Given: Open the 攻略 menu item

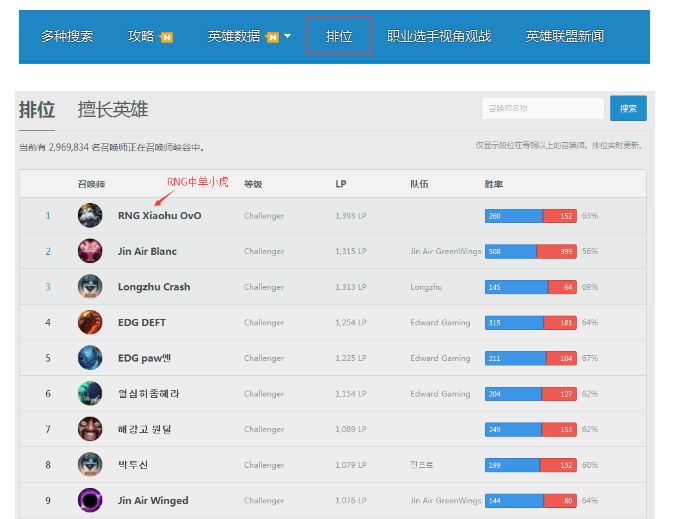Looking at the screenshot, I should (141, 36).
